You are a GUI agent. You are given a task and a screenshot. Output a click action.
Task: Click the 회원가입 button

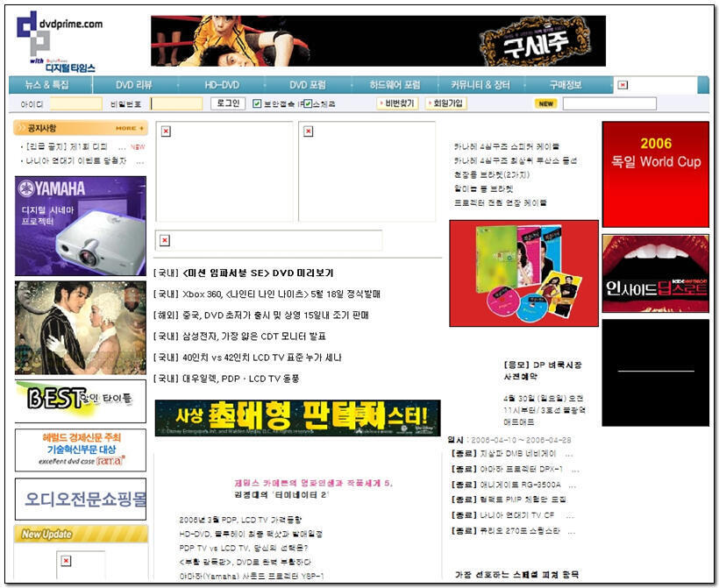click(x=446, y=103)
